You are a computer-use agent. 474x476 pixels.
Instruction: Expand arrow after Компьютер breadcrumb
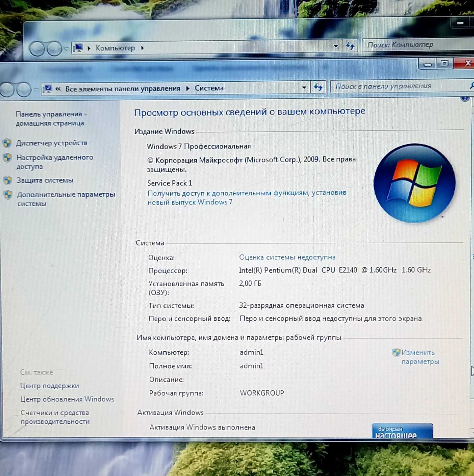point(142,48)
